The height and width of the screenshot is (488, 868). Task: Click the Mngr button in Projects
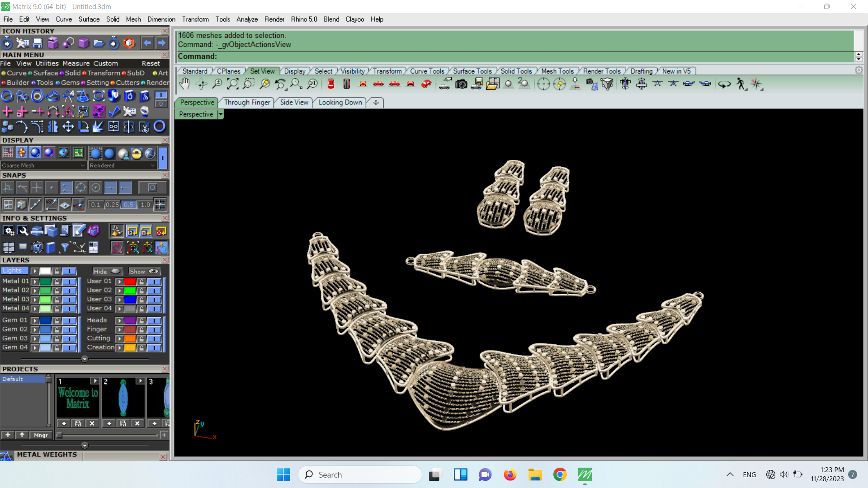[x=41, y=435]
